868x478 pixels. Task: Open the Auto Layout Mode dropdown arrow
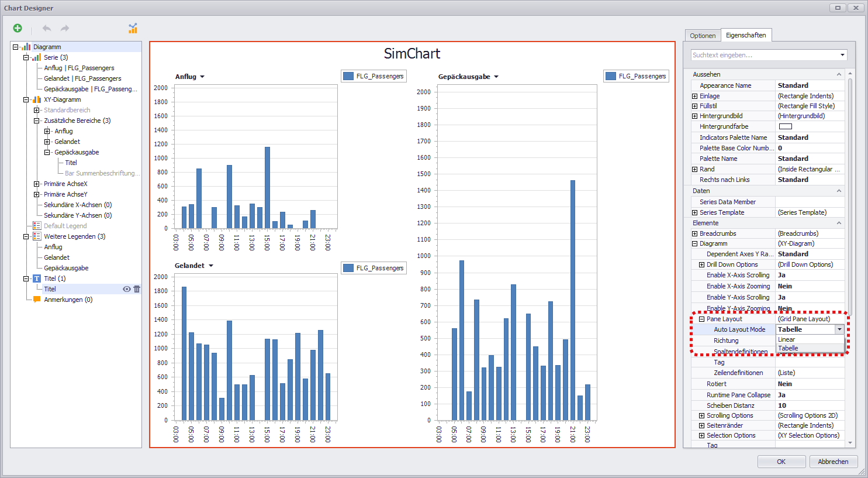tap(839, 329)
